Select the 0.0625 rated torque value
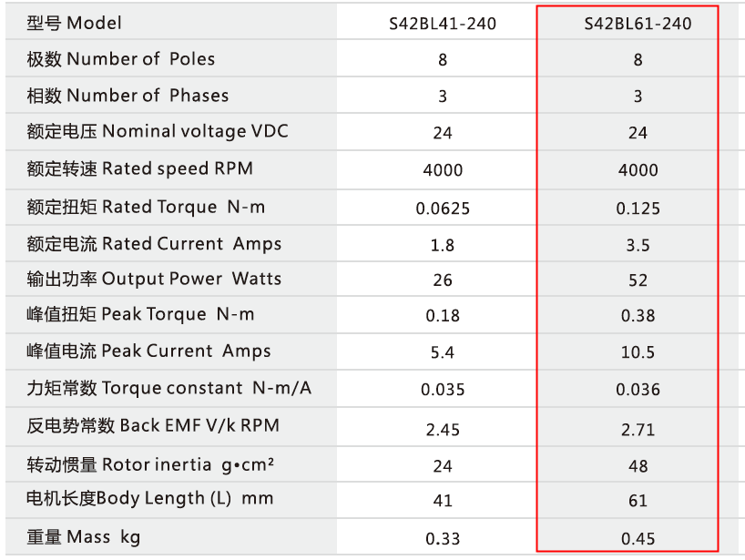Image resolution: width=745 pixels, height=560 pixels. (443, 209)
